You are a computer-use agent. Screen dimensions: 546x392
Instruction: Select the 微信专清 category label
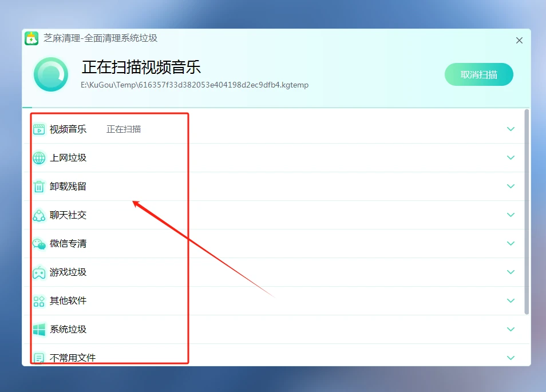[68, 243]
